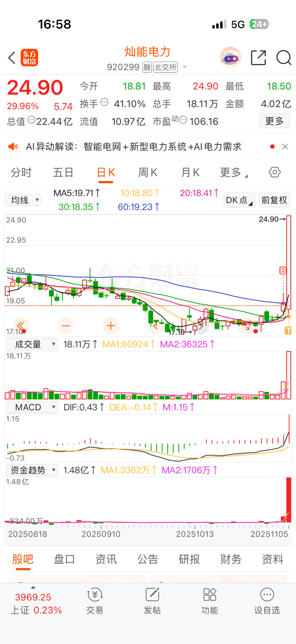The height and width of the screenshot is (644, 296).
Task: Open the 盘口 tab
Action: 64,559
